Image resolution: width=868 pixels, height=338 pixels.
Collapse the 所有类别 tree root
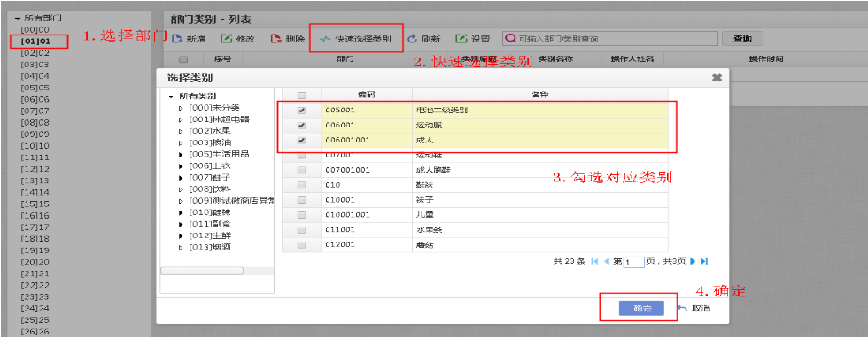171,96
